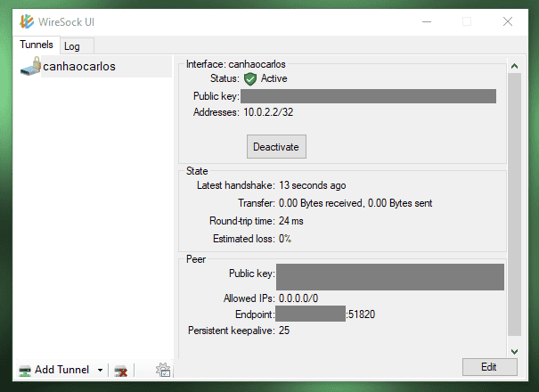
Task: Minimize the WireSock UI window
Action: (427, 21)
